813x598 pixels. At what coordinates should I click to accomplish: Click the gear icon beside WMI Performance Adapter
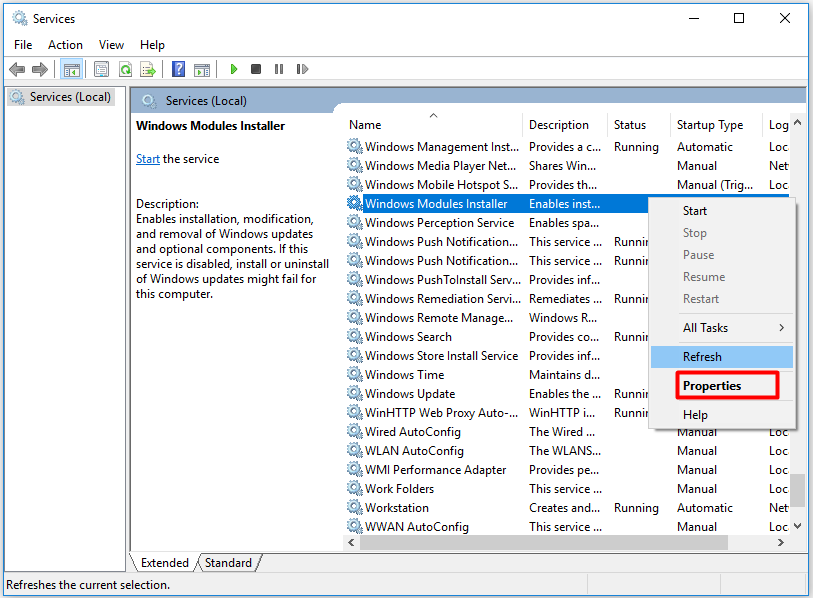pyautogui.click(x=355, y=469)
